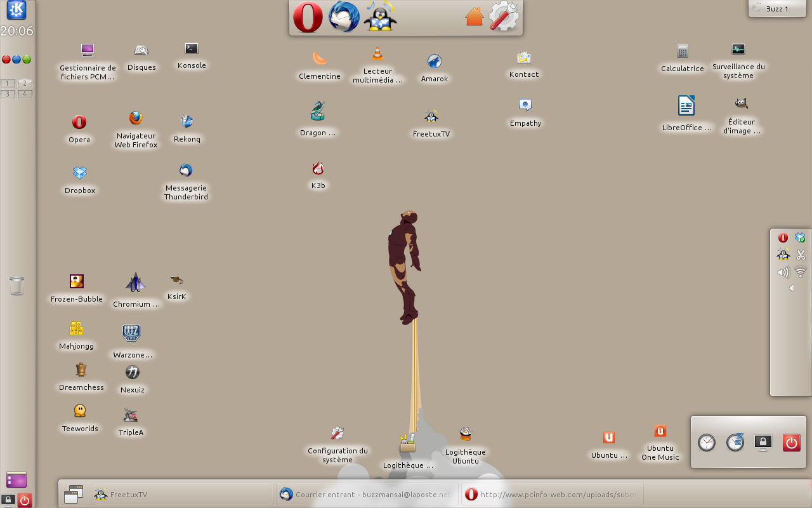Screen dimensions: 812x508
Task: Switch to virtual desktop 1 in pager
Action: tap(8, 83)
